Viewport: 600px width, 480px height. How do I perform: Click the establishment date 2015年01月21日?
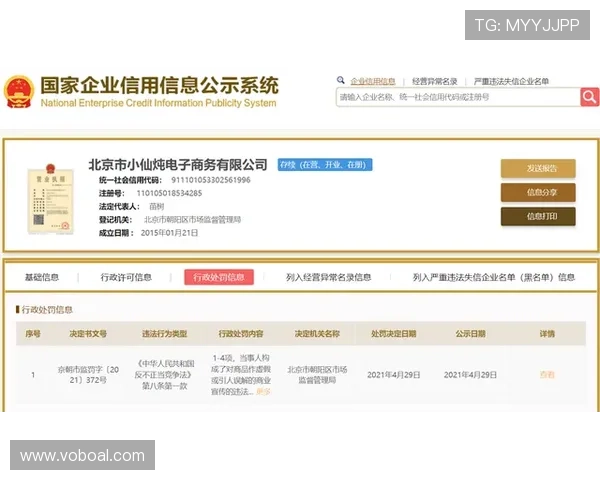(169, 233)
